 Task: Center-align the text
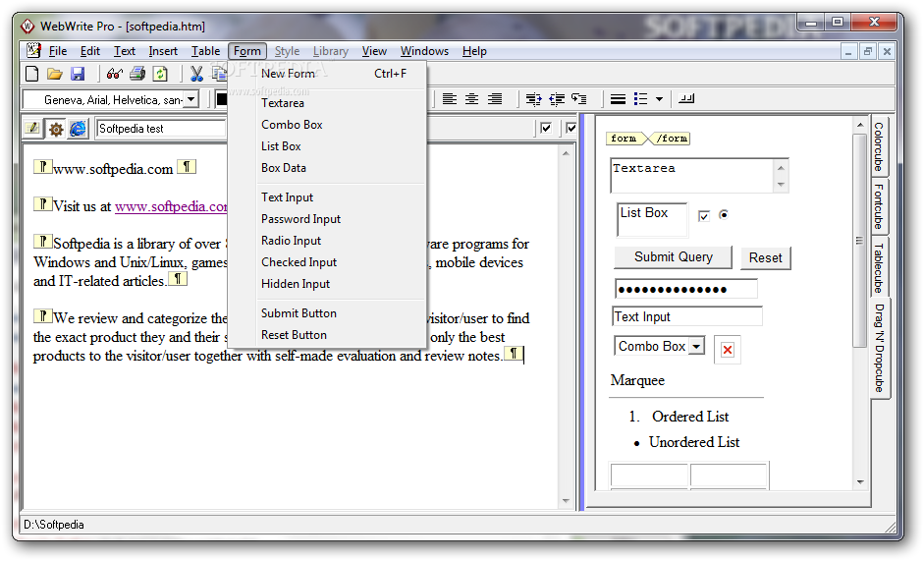click(x=472, y=99)
